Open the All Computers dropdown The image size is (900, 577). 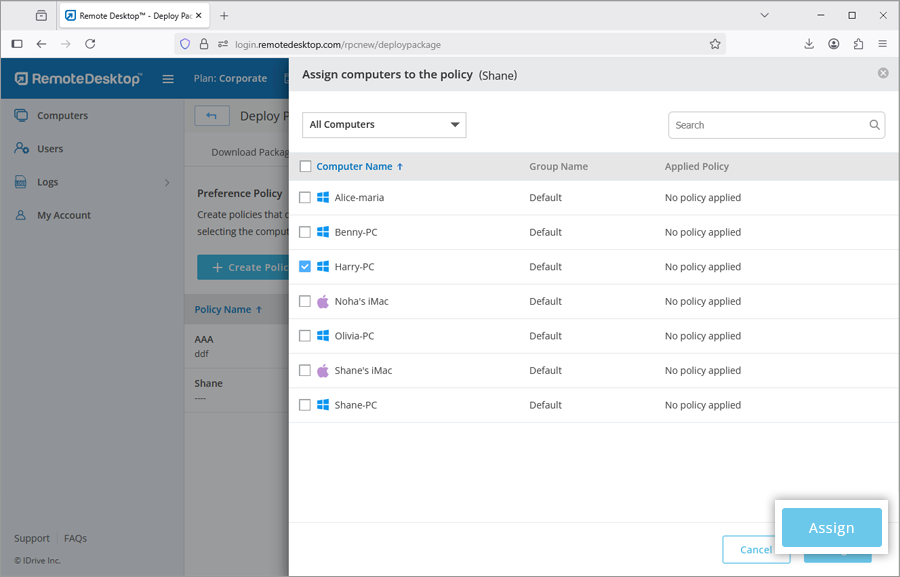point(384,125)
